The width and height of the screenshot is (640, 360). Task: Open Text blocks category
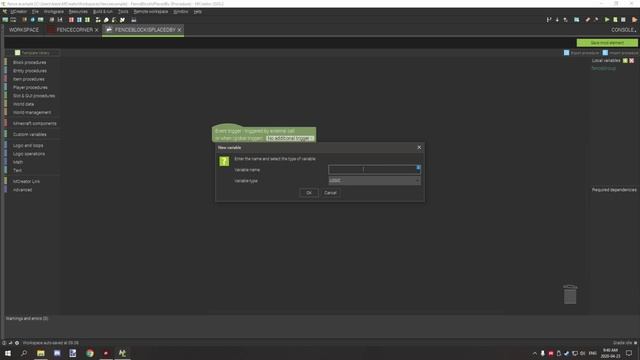17,170
